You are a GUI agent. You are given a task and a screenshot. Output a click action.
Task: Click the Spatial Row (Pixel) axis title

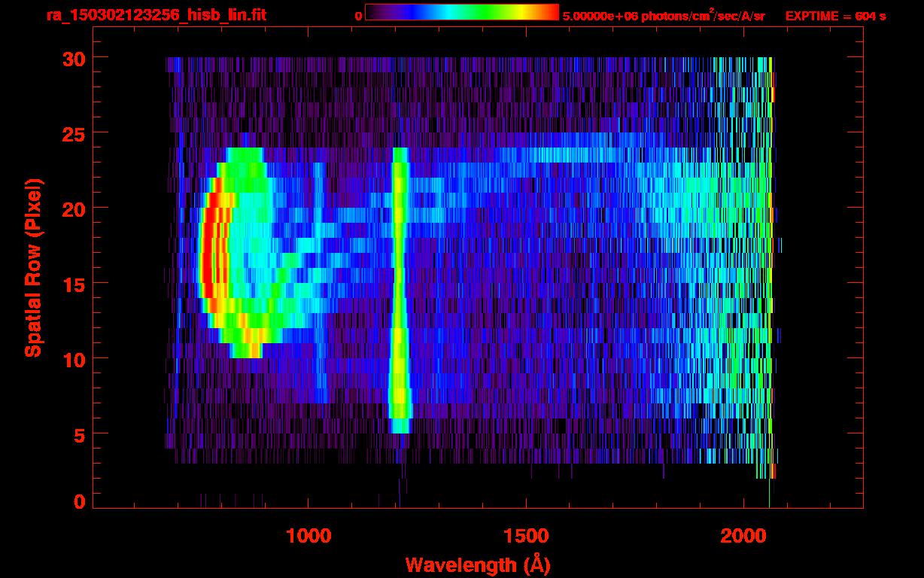pyautogui.click(x=32, y=267)
